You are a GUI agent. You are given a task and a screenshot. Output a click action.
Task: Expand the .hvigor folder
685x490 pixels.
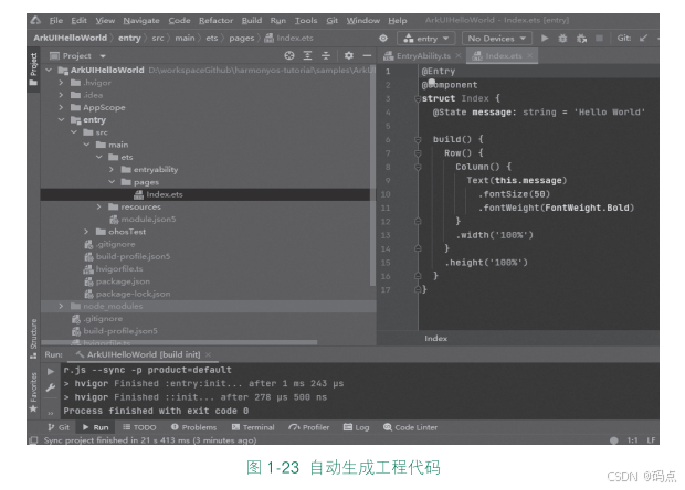[x=61, y=83]
